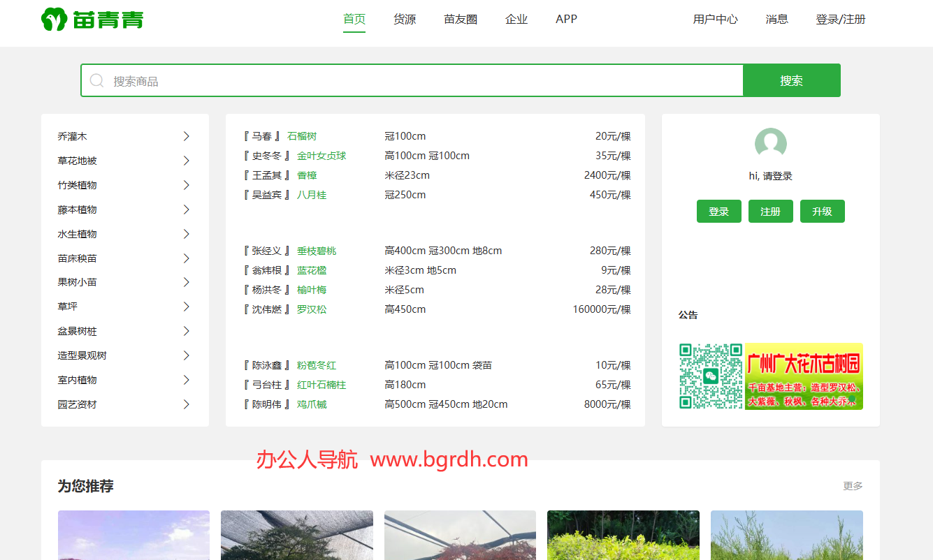Open the 广州广大花木古树园 announcement banner
The height and width of the screenshot is (560, 933).
click(804, 376)
